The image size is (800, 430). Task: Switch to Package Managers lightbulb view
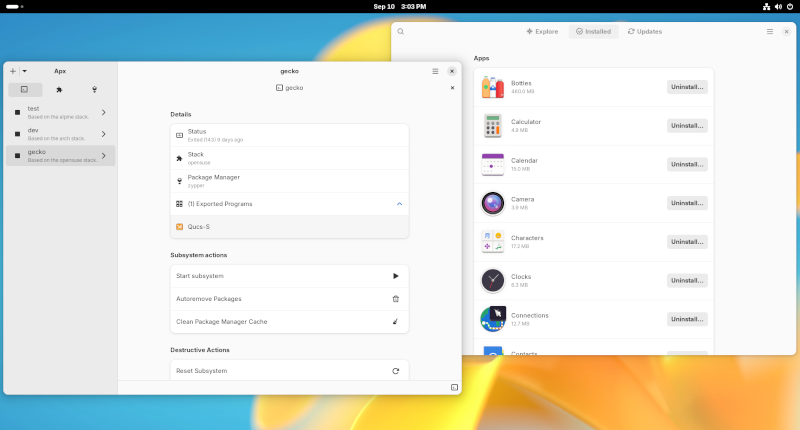(x=94, y=89)
